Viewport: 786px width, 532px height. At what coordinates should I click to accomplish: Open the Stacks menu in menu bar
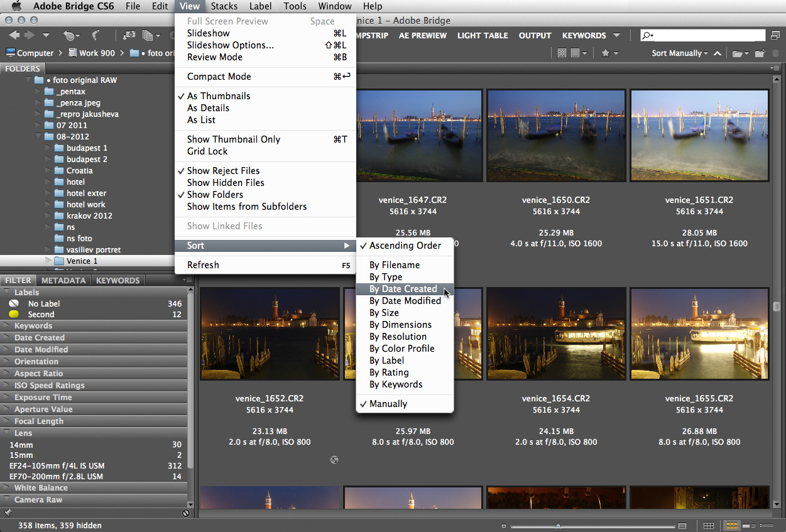224,6
